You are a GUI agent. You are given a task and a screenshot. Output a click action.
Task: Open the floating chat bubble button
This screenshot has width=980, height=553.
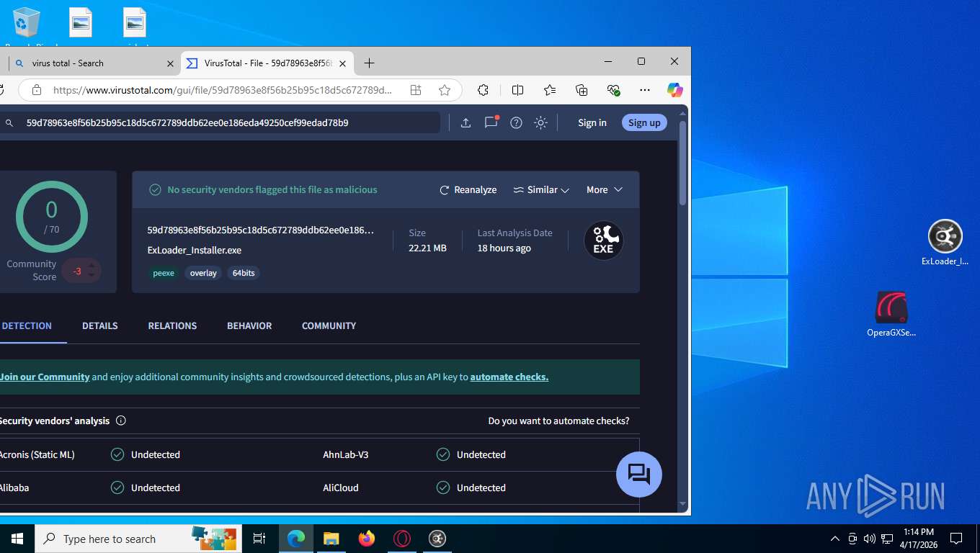tap(638, 475)
